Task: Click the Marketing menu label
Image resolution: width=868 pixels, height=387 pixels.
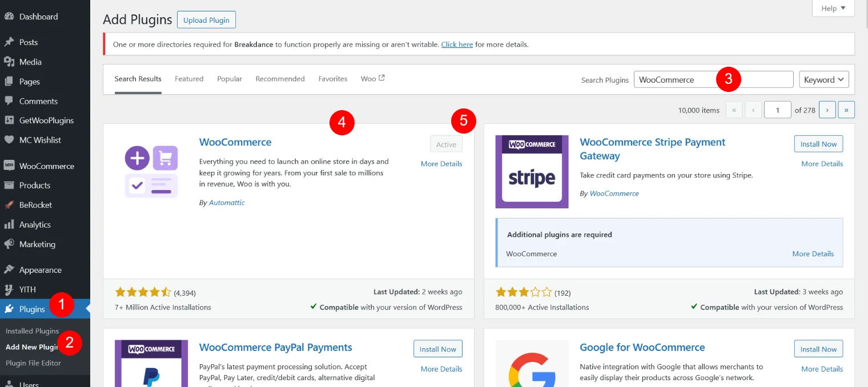Action: (37, 244)
